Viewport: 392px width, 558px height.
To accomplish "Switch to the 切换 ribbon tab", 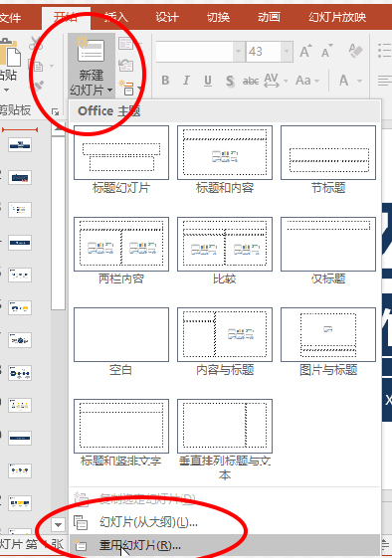I will (x=218, y=17).
